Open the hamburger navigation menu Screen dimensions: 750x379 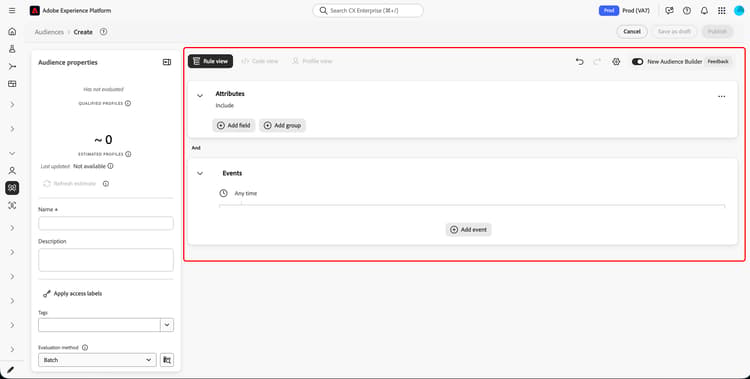(12, 11)
